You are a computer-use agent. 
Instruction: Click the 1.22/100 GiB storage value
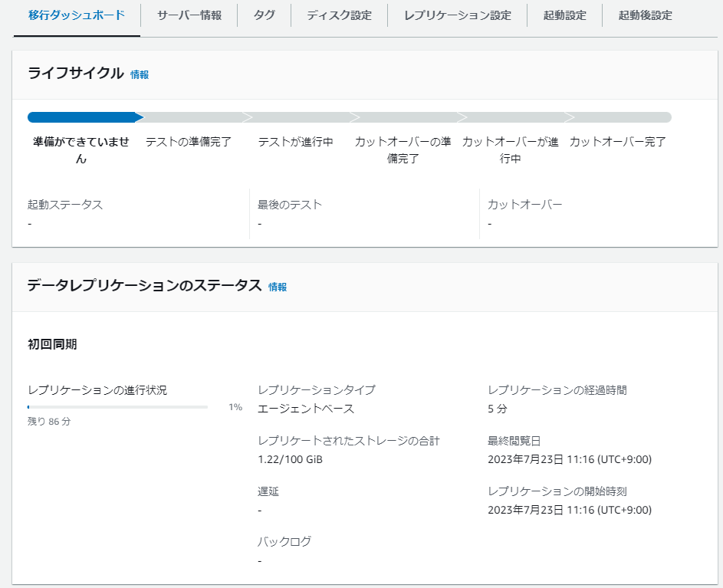[290, 459]
